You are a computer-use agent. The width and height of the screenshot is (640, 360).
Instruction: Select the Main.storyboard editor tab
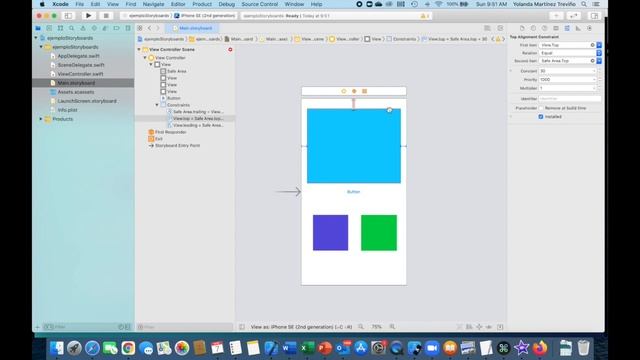pyautogui.click(x=192, y=28)
